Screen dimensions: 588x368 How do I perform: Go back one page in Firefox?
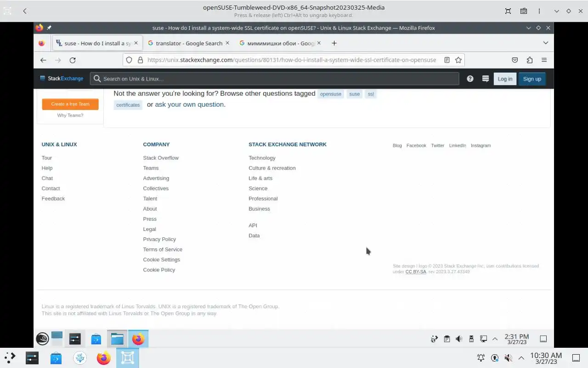(43, 60)
